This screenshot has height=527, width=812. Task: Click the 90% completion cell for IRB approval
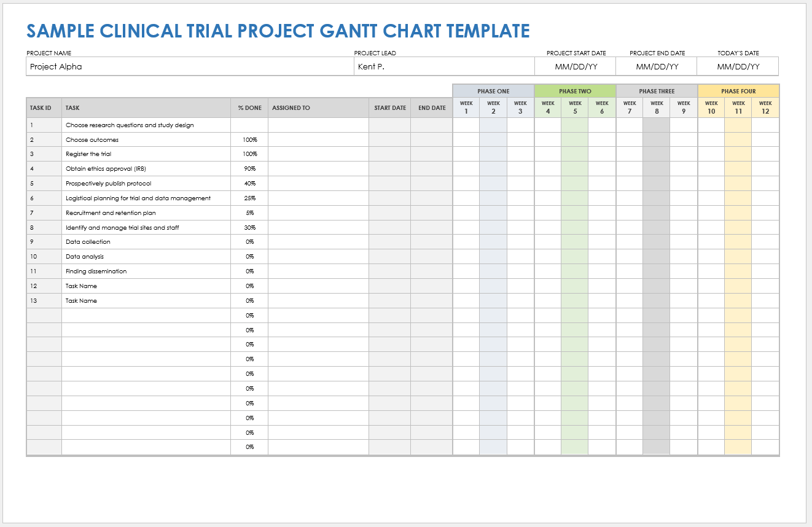pos(249,168)
